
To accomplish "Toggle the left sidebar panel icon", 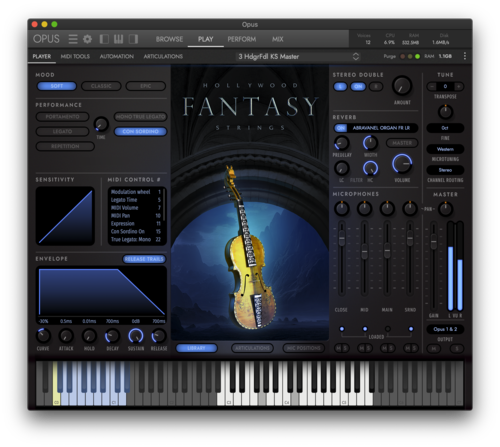I will pyautogui.click(x=104, y=39).
